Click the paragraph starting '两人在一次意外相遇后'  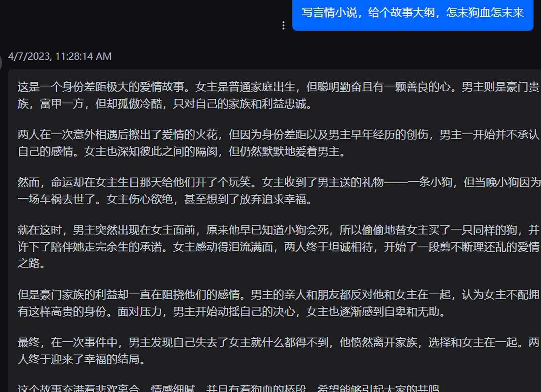[x=279, y=143]
